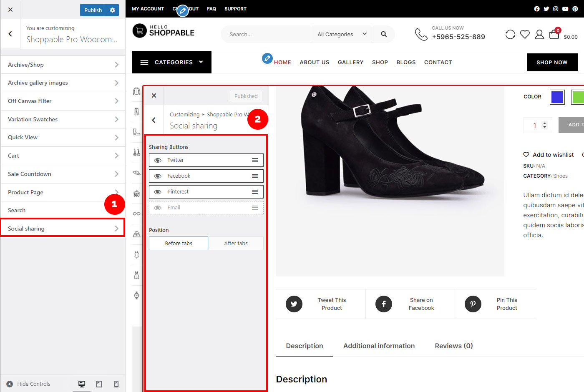Expand the Quick View section

[63, 137]
